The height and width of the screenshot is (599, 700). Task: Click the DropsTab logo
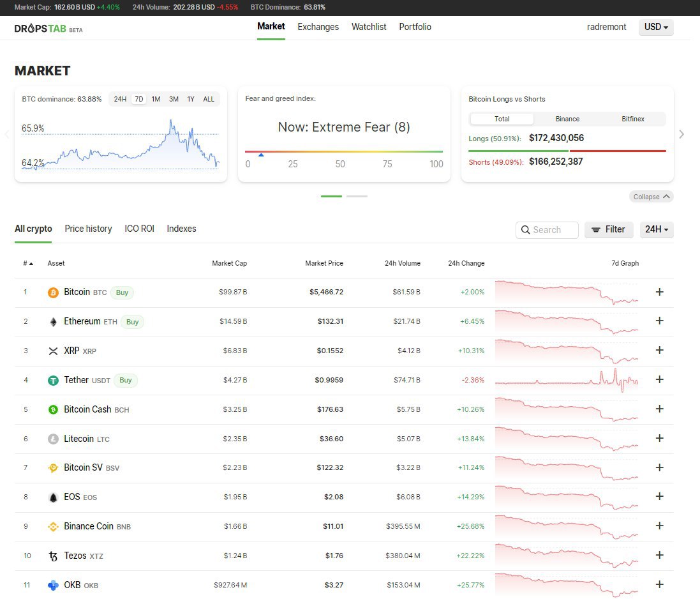(x=48, y=29)
